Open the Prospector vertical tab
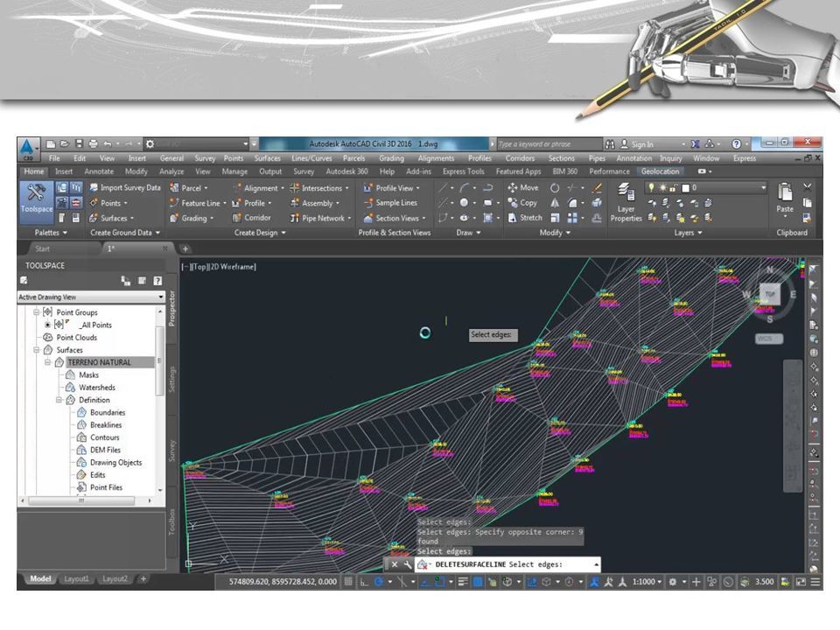The image size is (840, 630). (x=172, y=308)
